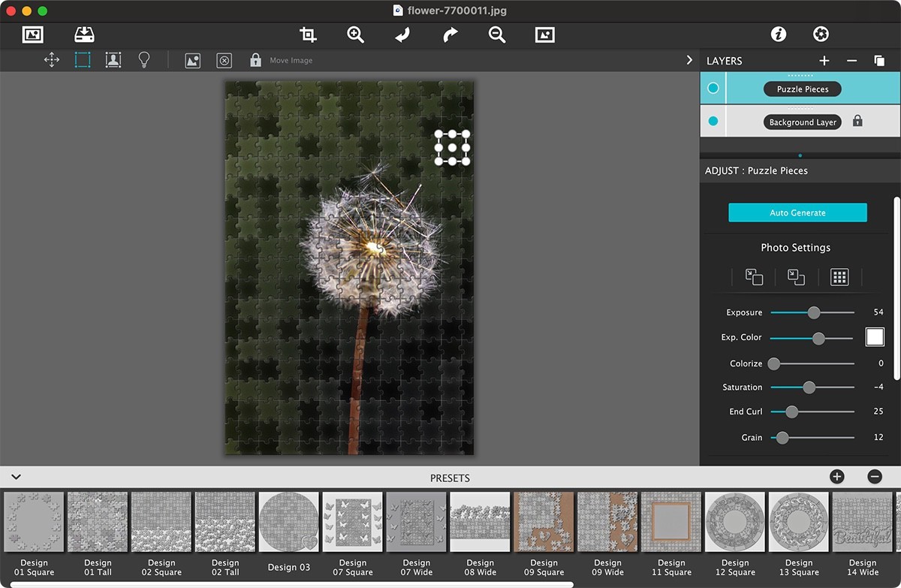This screenshot has height=588, width=901.
Task: Select the Puzzle Pieces layer
Action: coord(802,88)
